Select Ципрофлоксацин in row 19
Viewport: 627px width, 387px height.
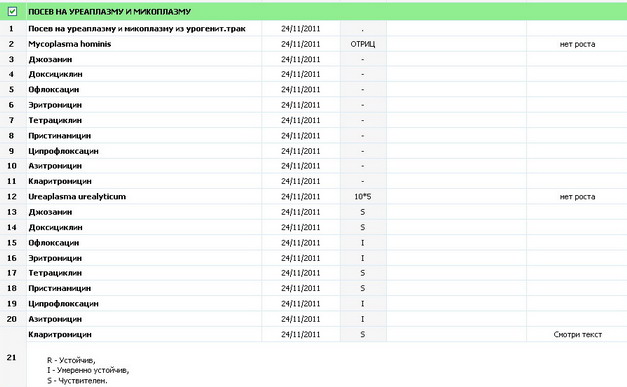[63, 304]
